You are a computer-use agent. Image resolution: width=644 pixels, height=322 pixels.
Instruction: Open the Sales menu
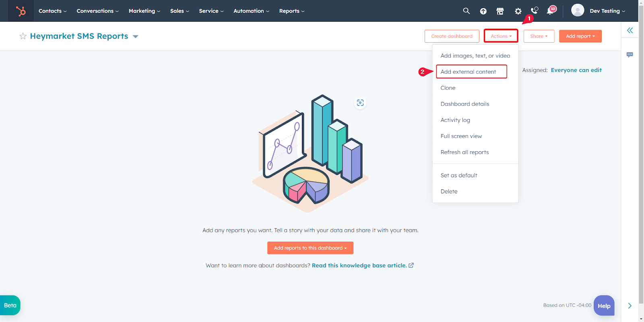tap(180, 11)
